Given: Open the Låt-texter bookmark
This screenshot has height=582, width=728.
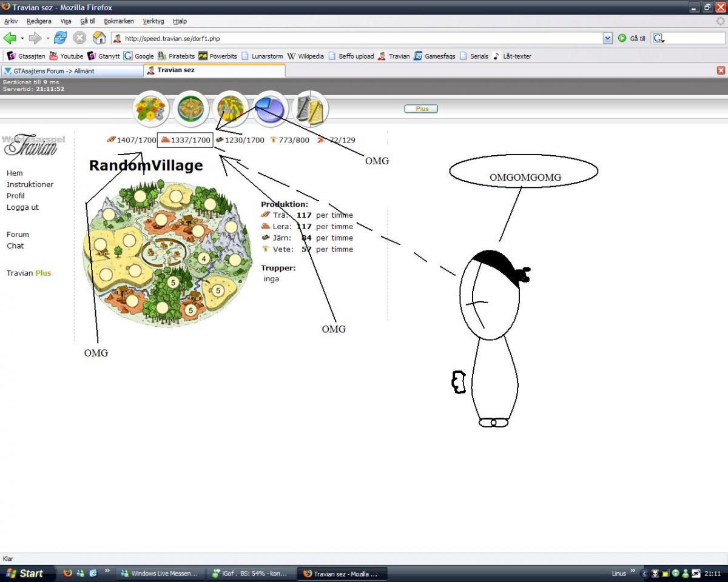Looking at the screenshot, I should coord(512,56).
